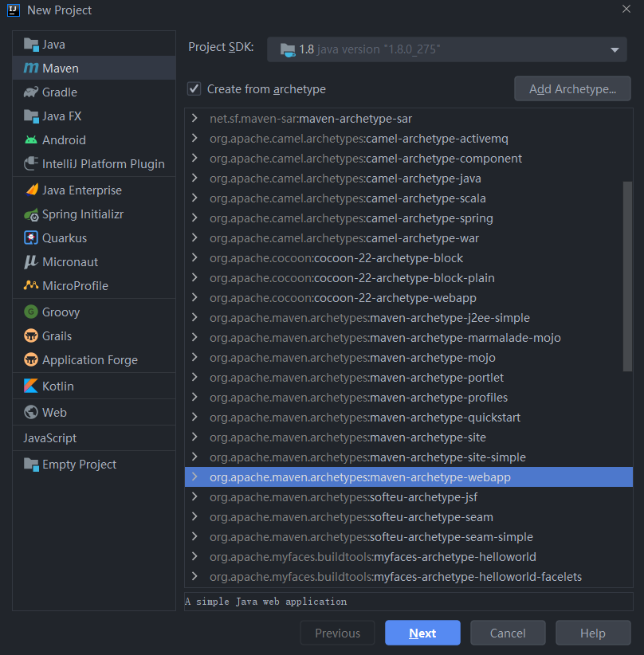Viewport: 644px width, 655px height.
Task: Expand softeu-archetype-jsf chevron
Action: click(194, 496)
